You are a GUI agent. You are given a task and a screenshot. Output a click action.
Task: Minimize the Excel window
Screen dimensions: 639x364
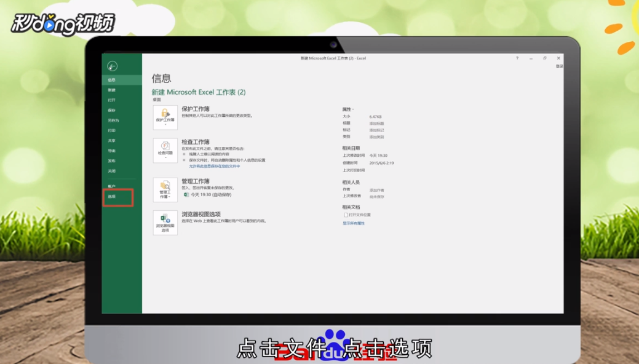point(531,58)
